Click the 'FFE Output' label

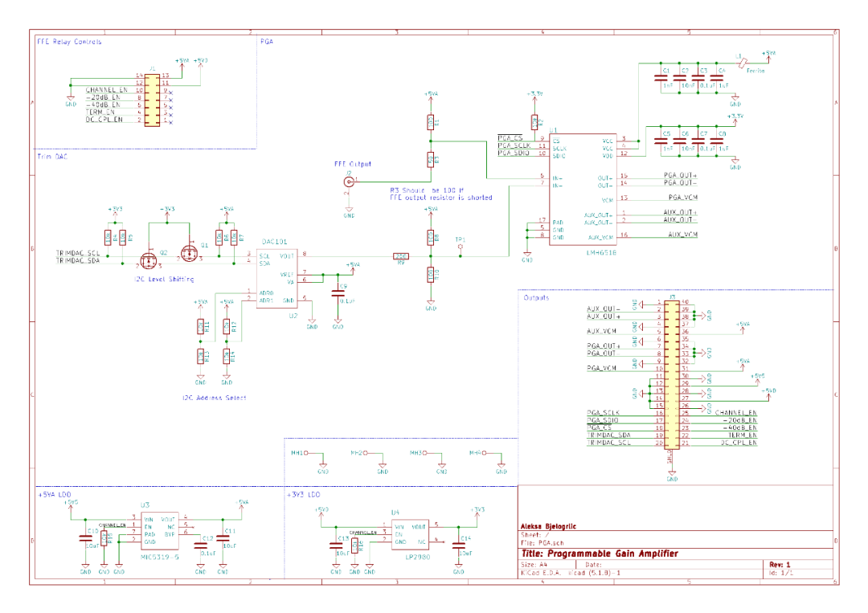tap(353, 164)
